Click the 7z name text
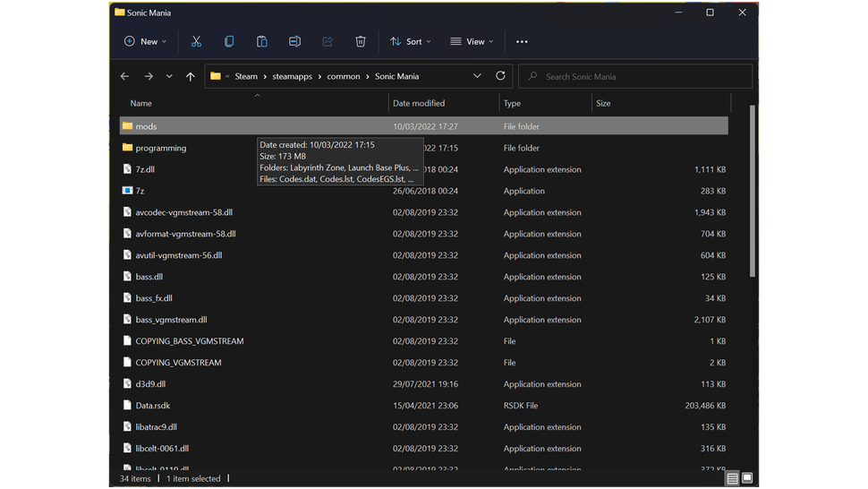 click(x=140, y=191)
